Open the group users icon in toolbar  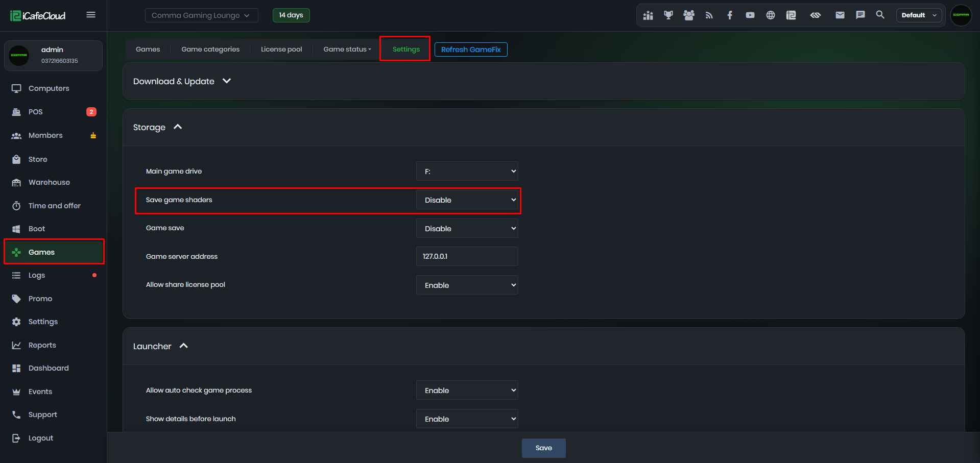(x=689, y=15)
